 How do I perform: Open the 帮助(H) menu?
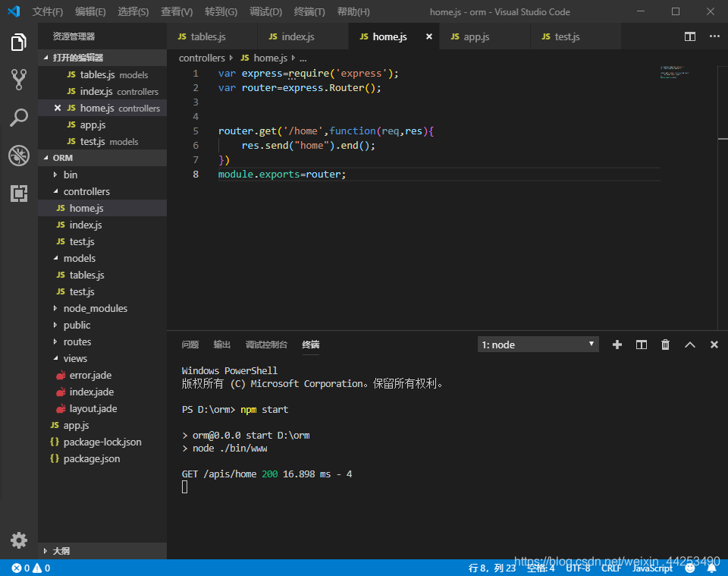coord(353,11)
